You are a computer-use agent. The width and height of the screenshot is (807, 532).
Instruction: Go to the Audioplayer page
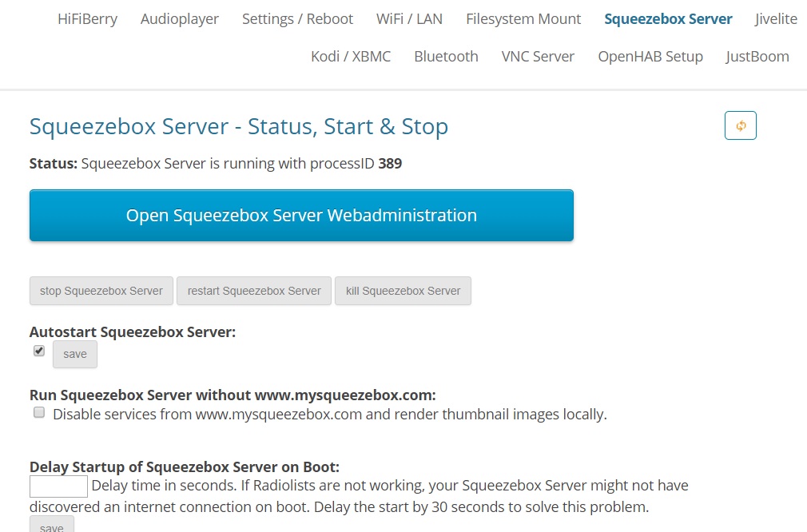pos(180,19)
